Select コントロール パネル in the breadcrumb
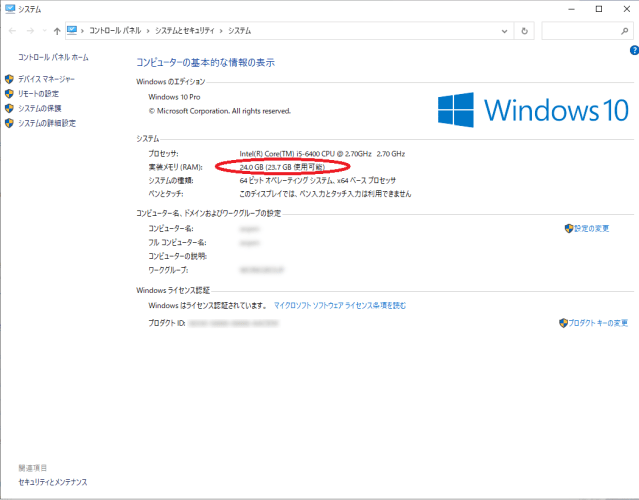 pos(115,31)
